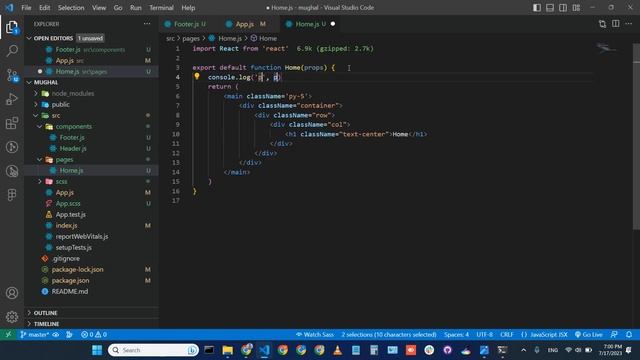The image size is (640, 360).
Task: Click Watch Sass in status bar
Action: 315,334
